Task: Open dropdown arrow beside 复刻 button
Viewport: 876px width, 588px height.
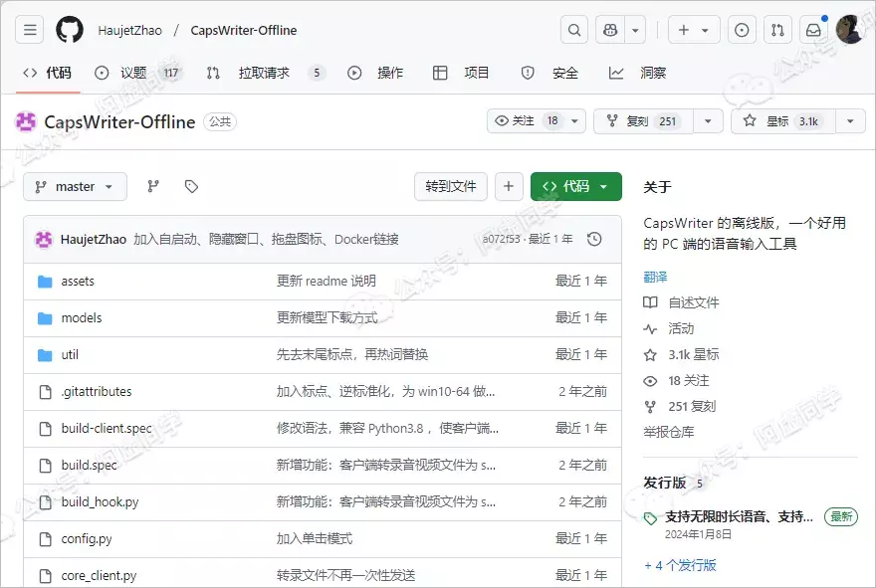Action: click(708, 121)
